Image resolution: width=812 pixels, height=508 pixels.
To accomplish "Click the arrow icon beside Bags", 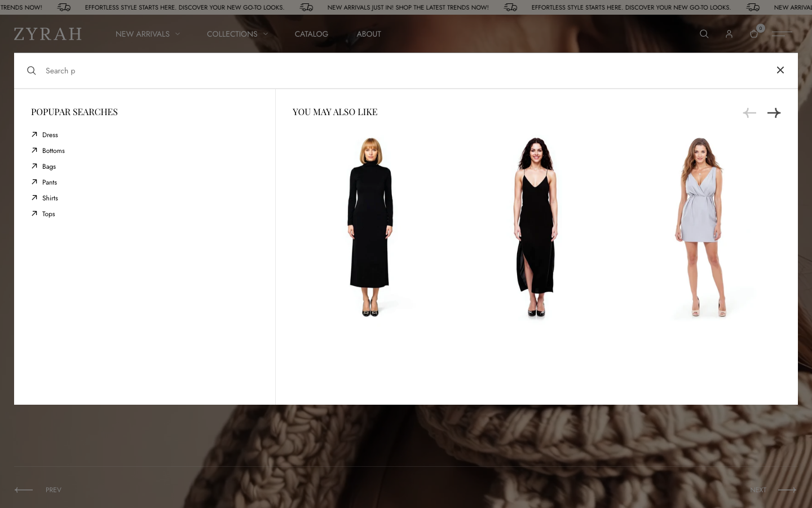I will pyautogui.click(x=34, y=166).
